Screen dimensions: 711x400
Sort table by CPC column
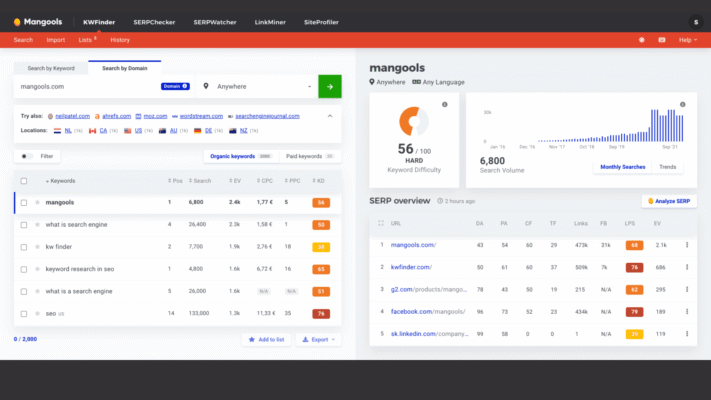click(265, 181)
